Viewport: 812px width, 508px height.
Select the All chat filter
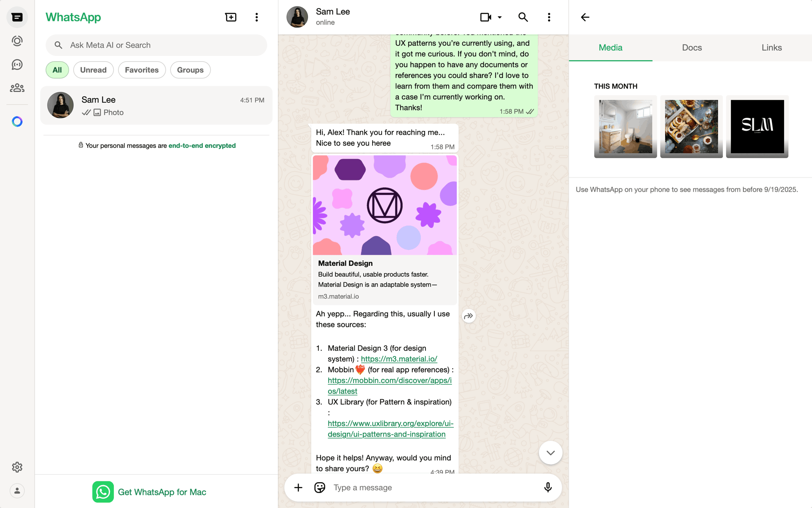tap(57, 70)
